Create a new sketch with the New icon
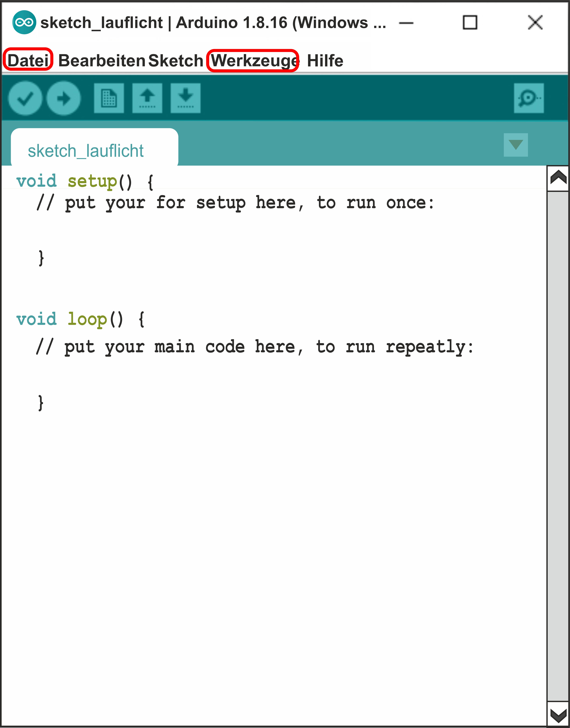570x728 pixels. click(x=109, y=98)
